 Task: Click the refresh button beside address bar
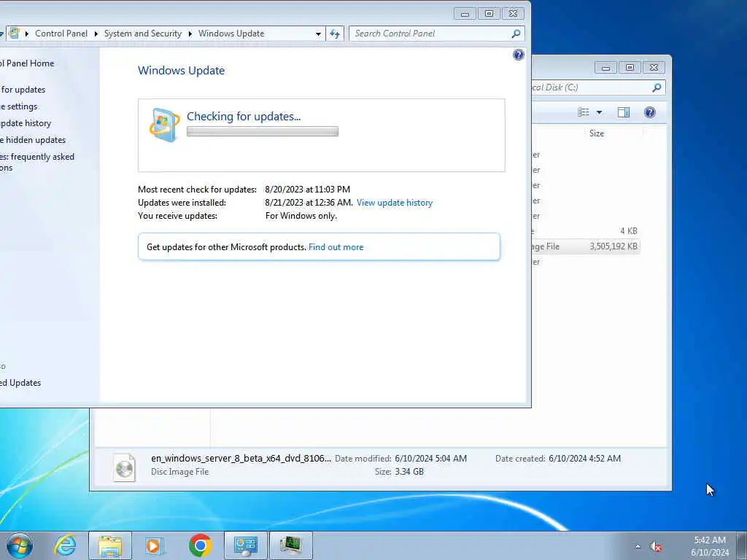click(x=335, y=34)
